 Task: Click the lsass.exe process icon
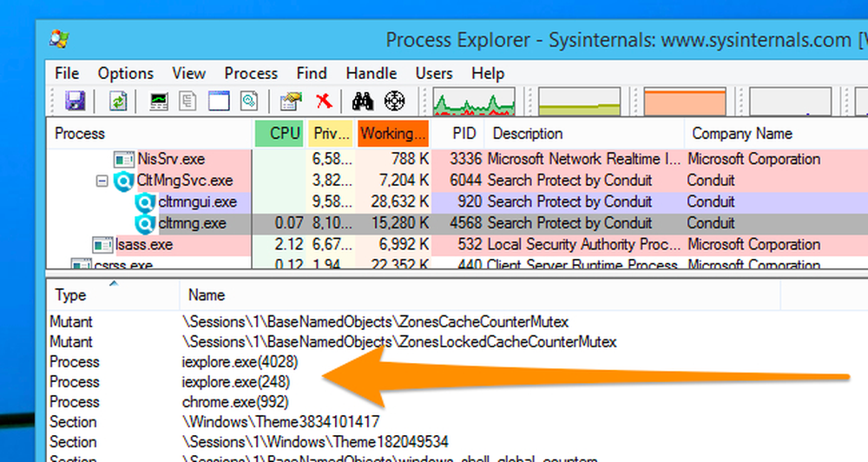tap(102, 245)
